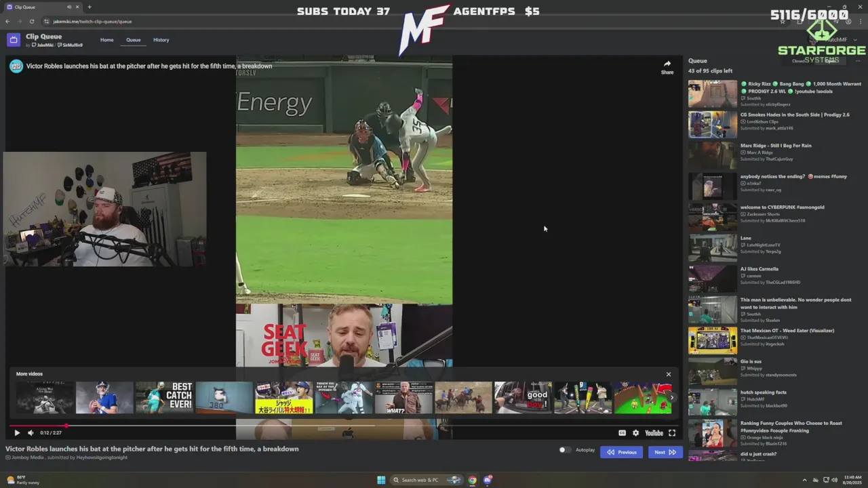Show more suggested videos with the right arrow
868x488 pixels.
(672, 398)
